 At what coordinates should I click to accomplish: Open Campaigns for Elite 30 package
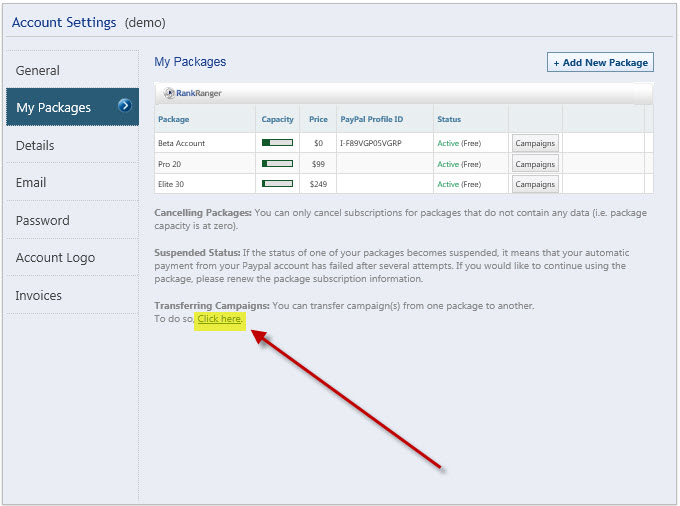pos(535,184)
